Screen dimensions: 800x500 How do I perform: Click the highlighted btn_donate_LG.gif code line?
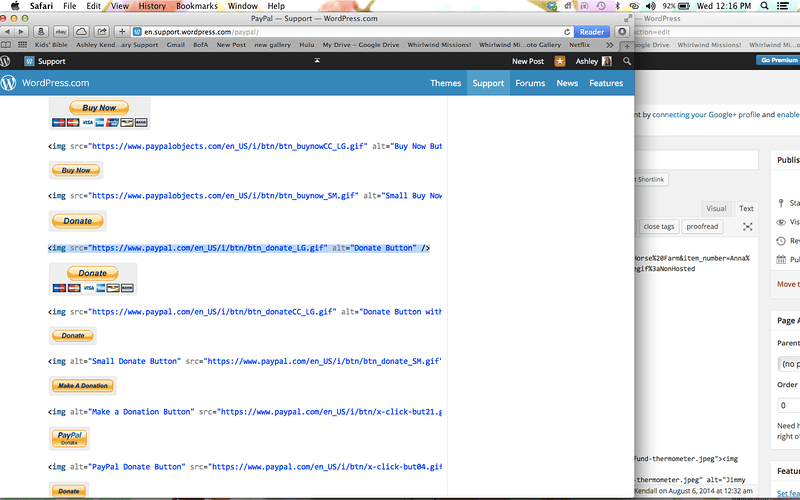[239, 248]
